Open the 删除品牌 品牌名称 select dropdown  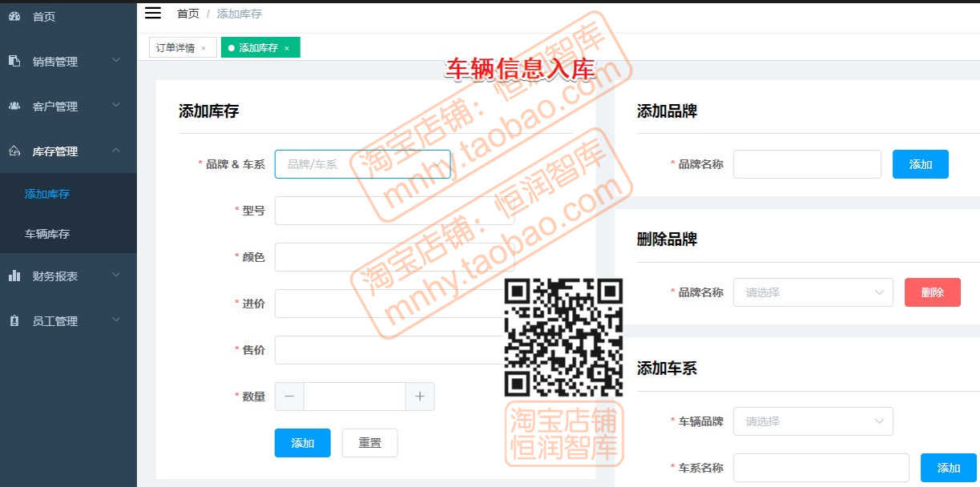(813, 292)
